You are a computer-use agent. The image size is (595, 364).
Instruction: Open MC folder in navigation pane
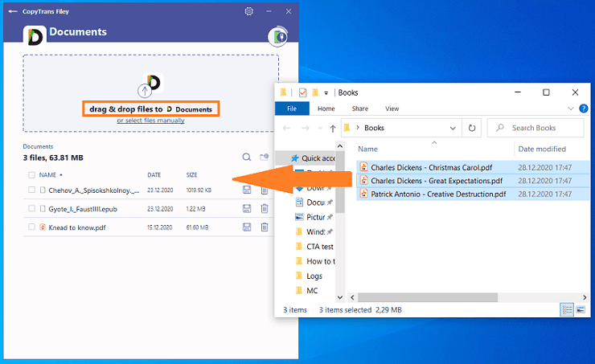click(307, 291)
